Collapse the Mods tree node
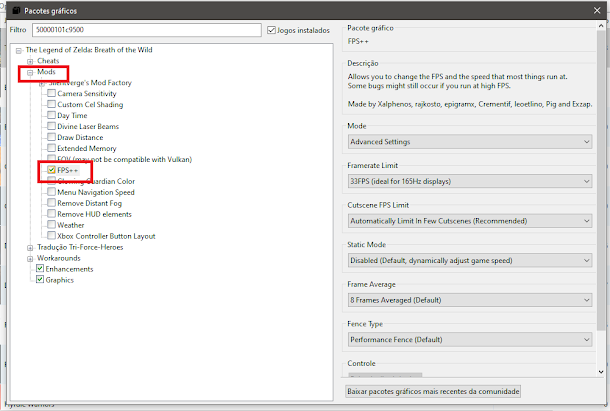The image size is (610, 411). click(x=30, y=72)
